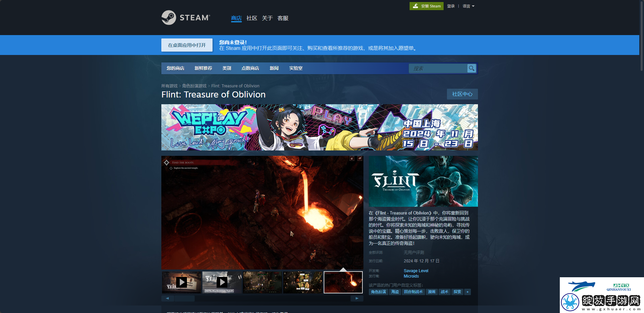This screenshot has height=313, width=644.
Task: Click the Flint: Treasure of Oblivion breadcrumb
Action: pyautogui.click(x=235, y=86)
